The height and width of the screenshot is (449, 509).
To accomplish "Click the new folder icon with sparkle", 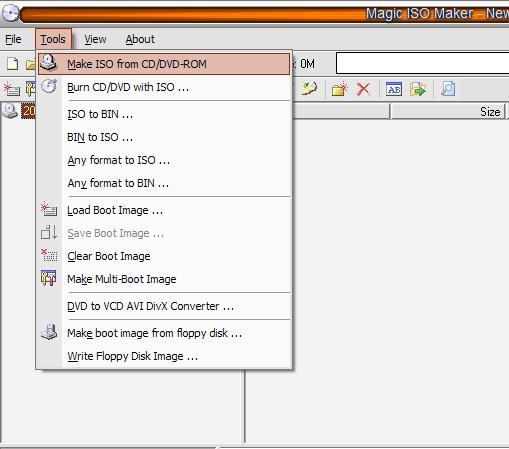I will pos(340,89).
